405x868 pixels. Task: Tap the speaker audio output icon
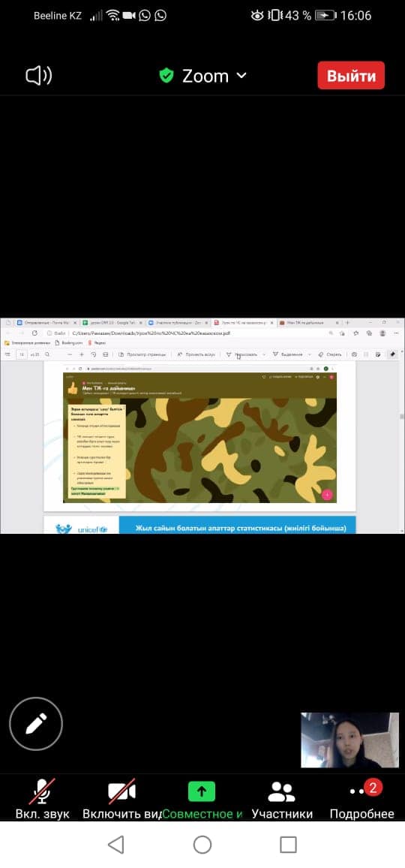(39, 76)
